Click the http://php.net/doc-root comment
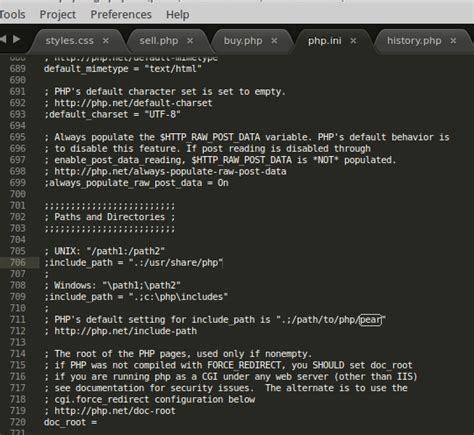474x435 pixels. pyautogui.click(x=110, y=411)
